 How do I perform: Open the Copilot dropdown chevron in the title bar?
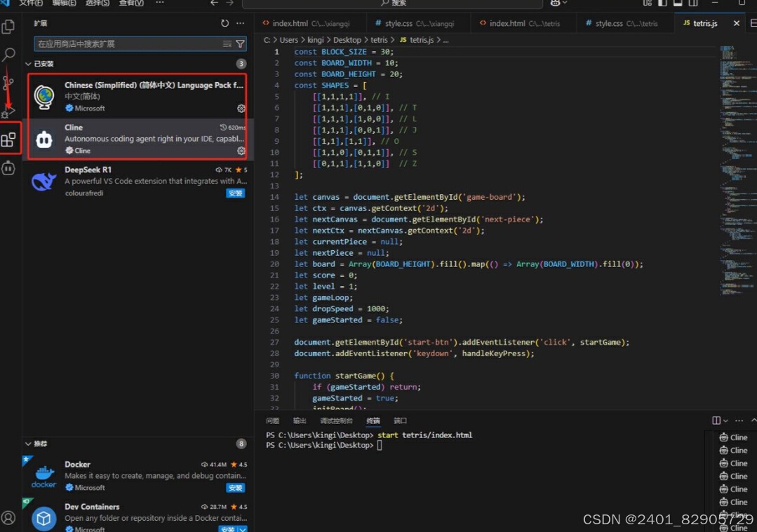(x=565, y=3)
